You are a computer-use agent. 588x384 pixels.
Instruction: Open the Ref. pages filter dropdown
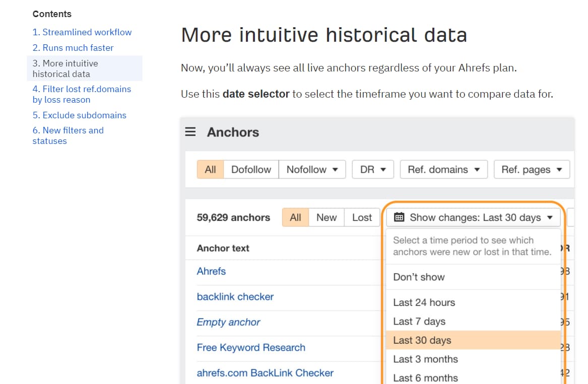(532, 170)
